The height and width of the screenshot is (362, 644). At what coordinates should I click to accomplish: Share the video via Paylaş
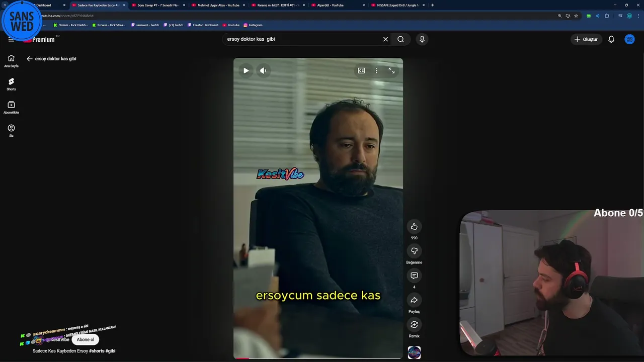(414, 300)
